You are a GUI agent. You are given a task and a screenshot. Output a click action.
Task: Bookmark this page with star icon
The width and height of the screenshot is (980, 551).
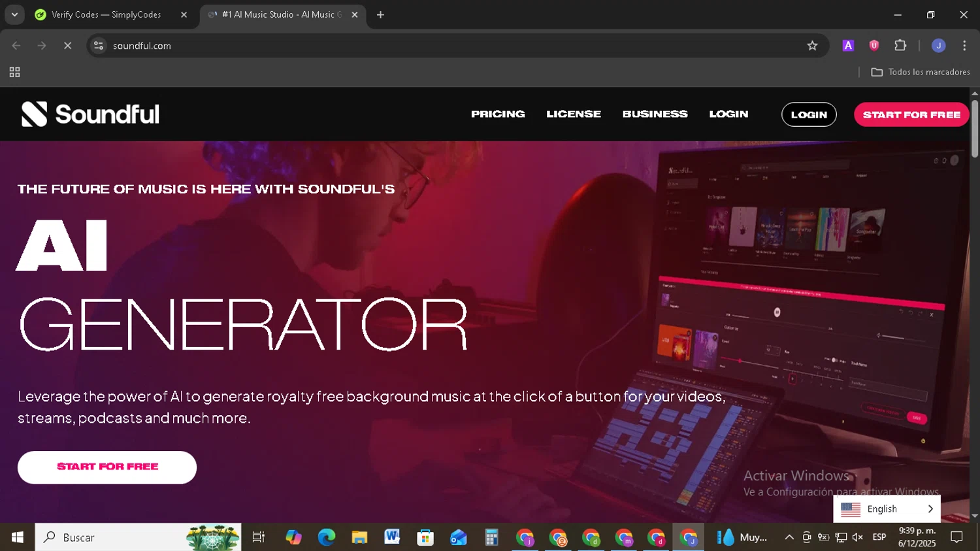[x=812, y=46]
